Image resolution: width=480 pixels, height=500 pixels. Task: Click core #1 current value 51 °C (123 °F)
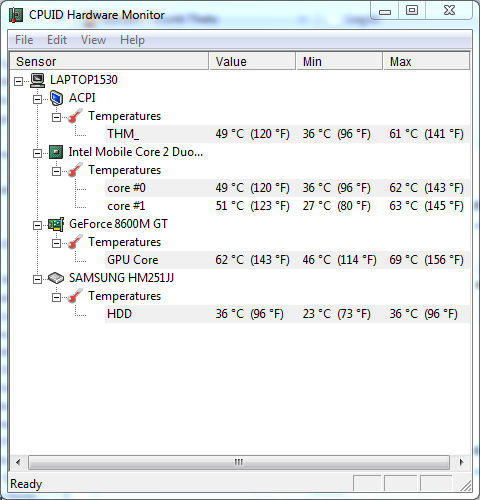click(252, 206)
